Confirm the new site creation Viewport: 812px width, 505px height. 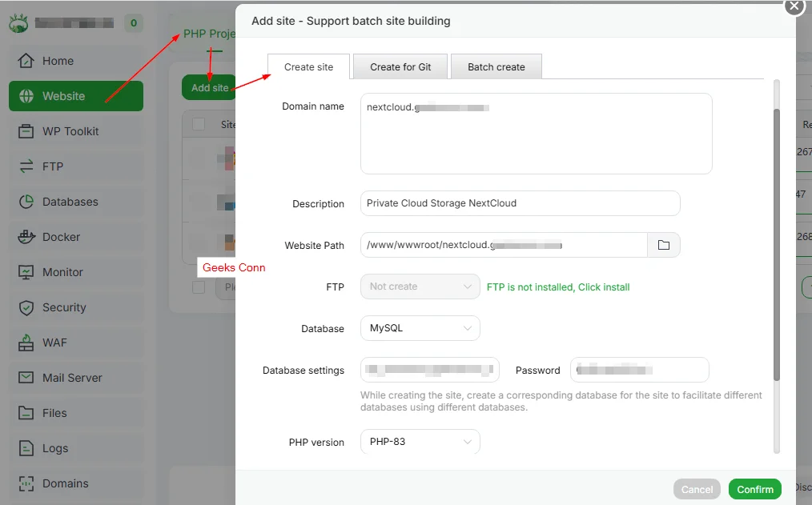click(x=754, y=489)
